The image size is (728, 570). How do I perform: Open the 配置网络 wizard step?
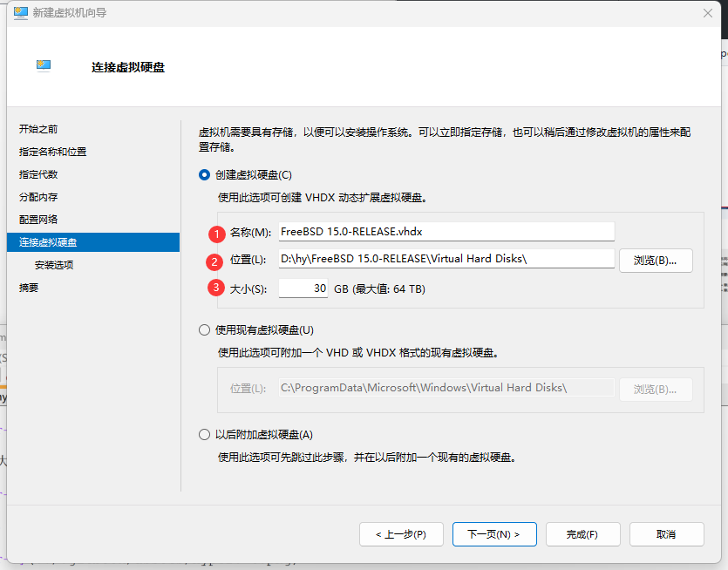[x=38, y=220]
